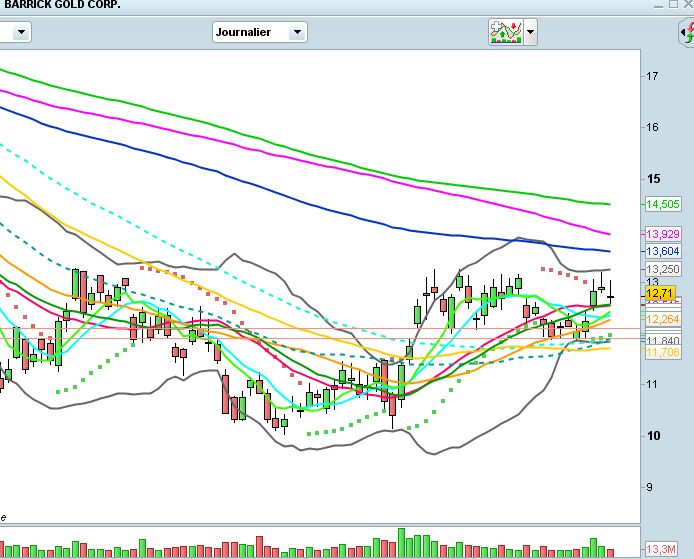694x559 pixels.
Task: Click the BARRICK GOLD CORP. window title
Action: [62, 5]
